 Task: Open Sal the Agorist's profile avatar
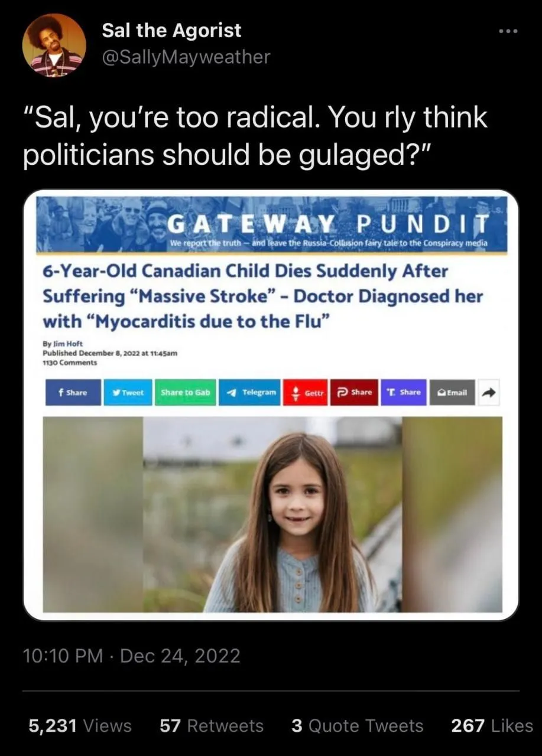(x=54, y=45)
